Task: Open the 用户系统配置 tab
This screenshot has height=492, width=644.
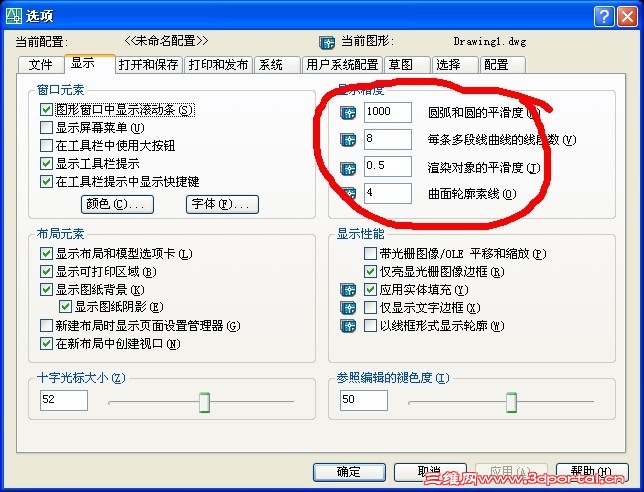Action: [342, 64]
